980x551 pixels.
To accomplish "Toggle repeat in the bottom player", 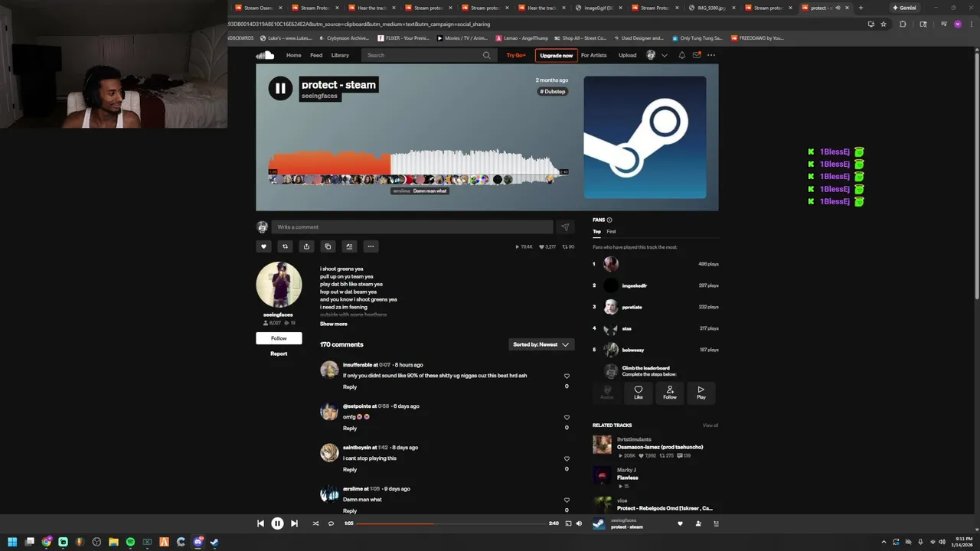I will [x=331, y=523].
